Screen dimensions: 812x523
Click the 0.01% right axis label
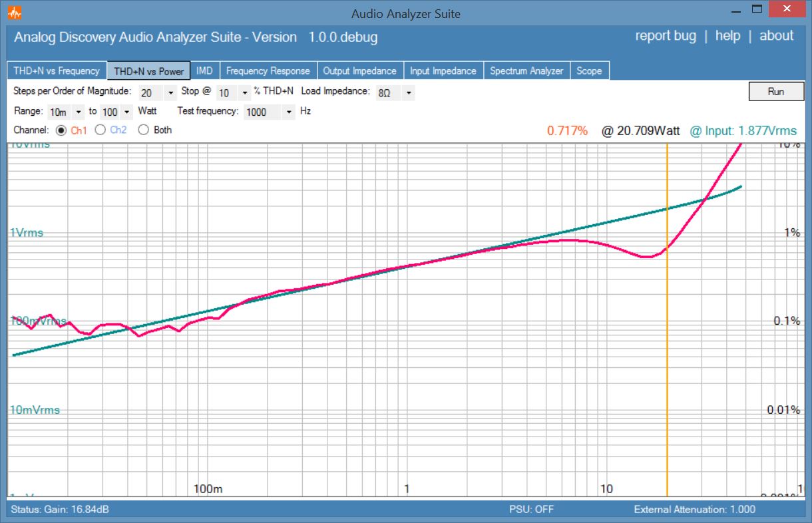[783, 410]
